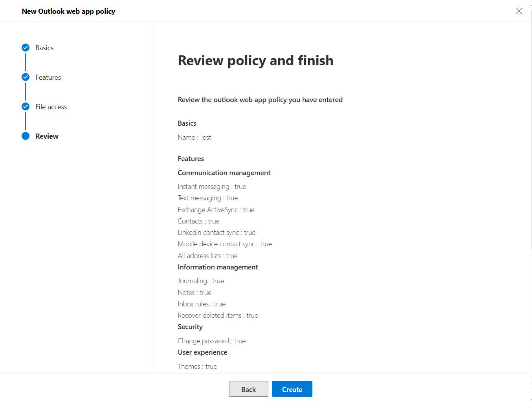Click the Name : Test value
The image size is (532, 403).
tap(194, 137)
